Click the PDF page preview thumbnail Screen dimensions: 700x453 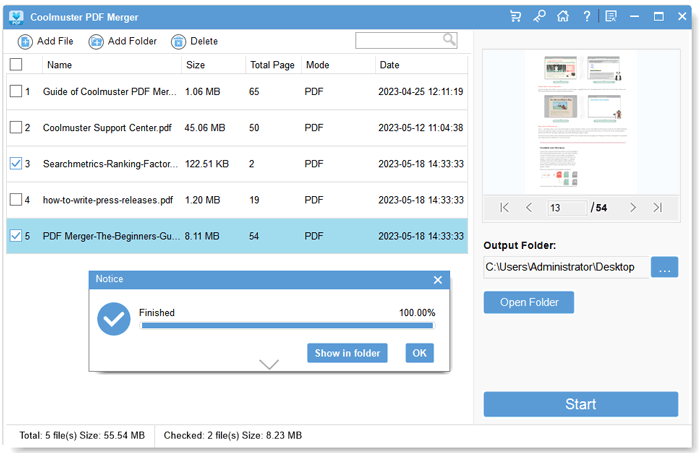pos(582,121)
